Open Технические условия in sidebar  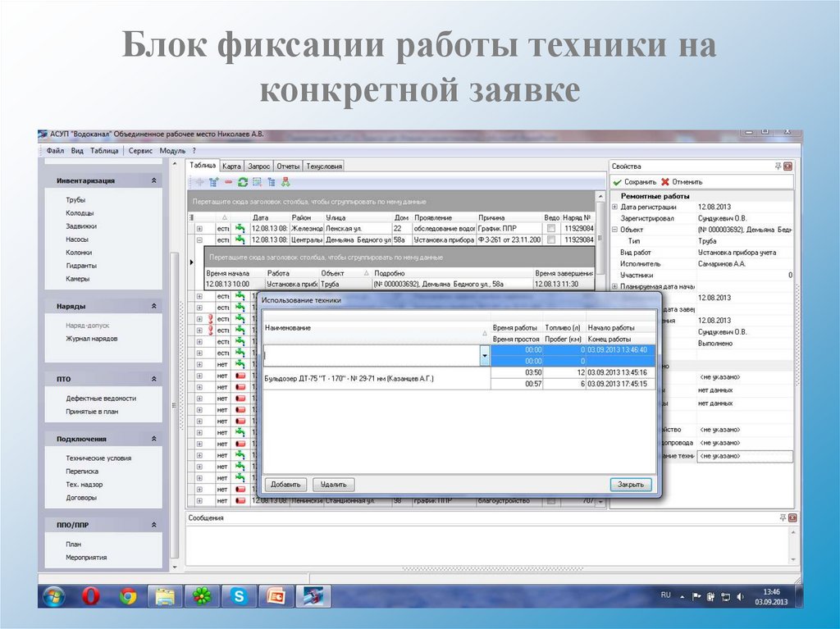98,458
